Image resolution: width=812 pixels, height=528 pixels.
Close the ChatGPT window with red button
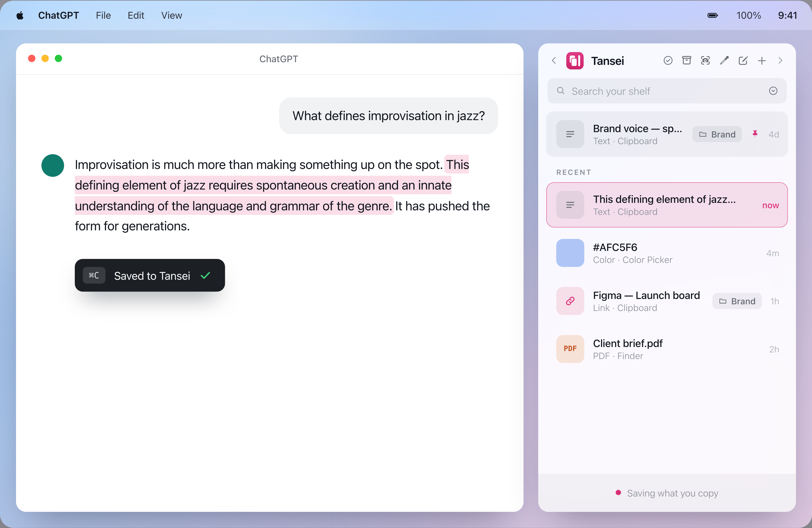point(32,59)
